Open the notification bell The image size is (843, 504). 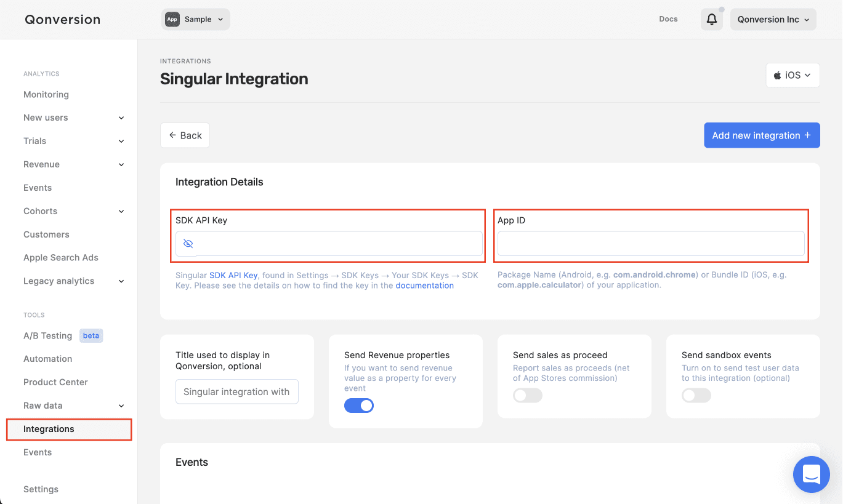click(x=711, y=18)
